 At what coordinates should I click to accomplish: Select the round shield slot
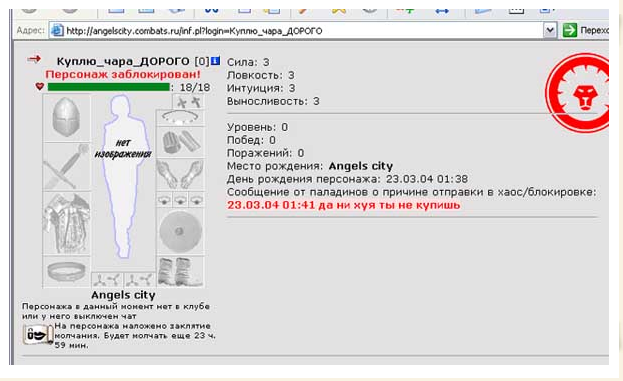180,231
